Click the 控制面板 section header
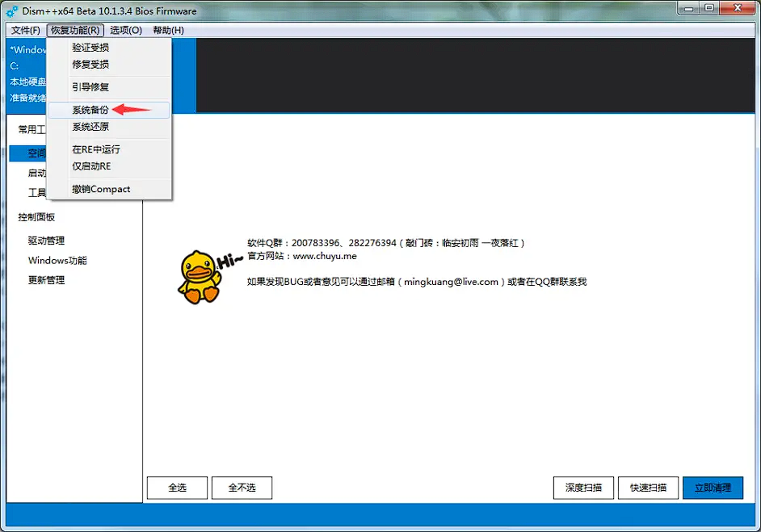The image size is (761, 532). click(x=36, y=217)
